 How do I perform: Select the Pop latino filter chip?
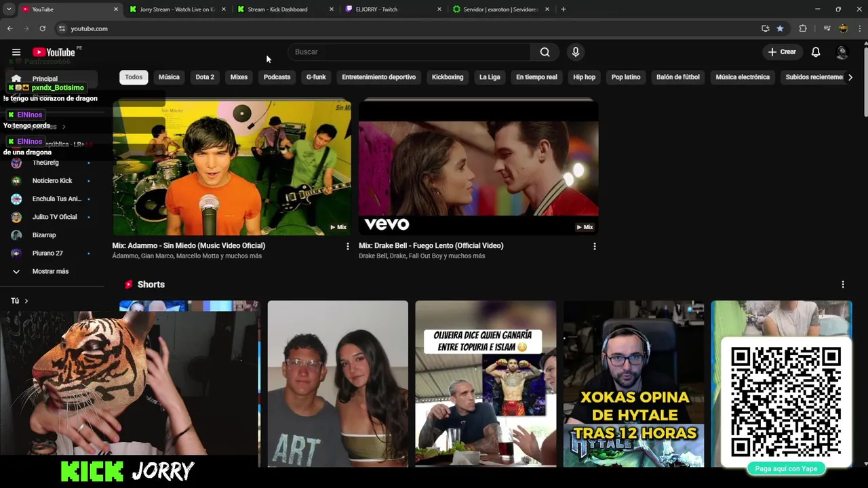coord(626,77)
